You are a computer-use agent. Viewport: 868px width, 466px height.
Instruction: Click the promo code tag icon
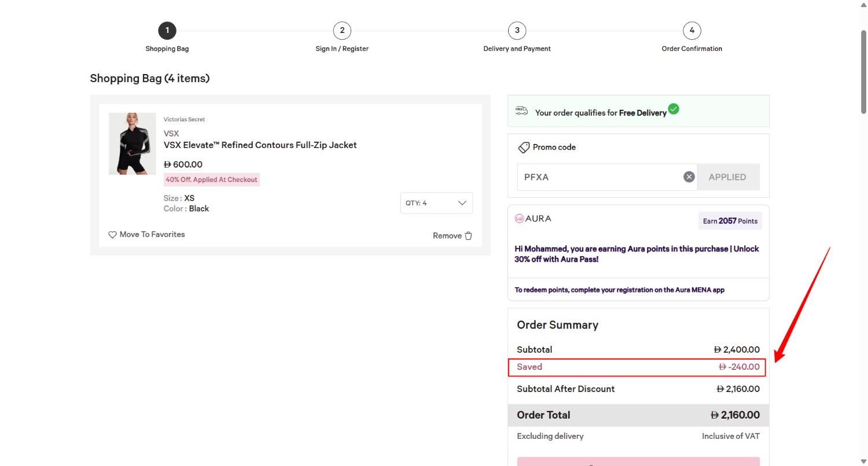[524, 147]
